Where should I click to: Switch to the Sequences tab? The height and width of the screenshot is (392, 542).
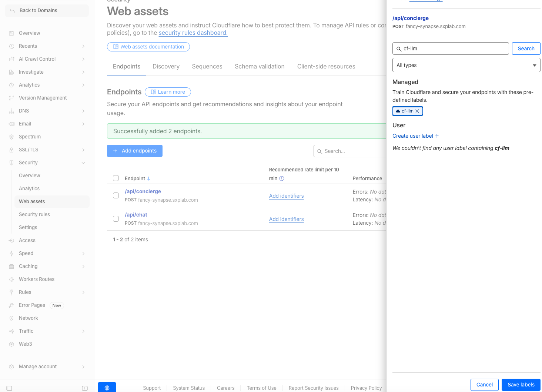tap(207, 67)
